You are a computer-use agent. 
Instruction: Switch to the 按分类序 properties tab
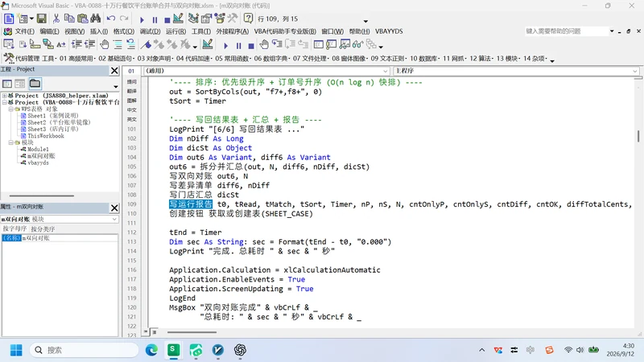coord(43,228)
